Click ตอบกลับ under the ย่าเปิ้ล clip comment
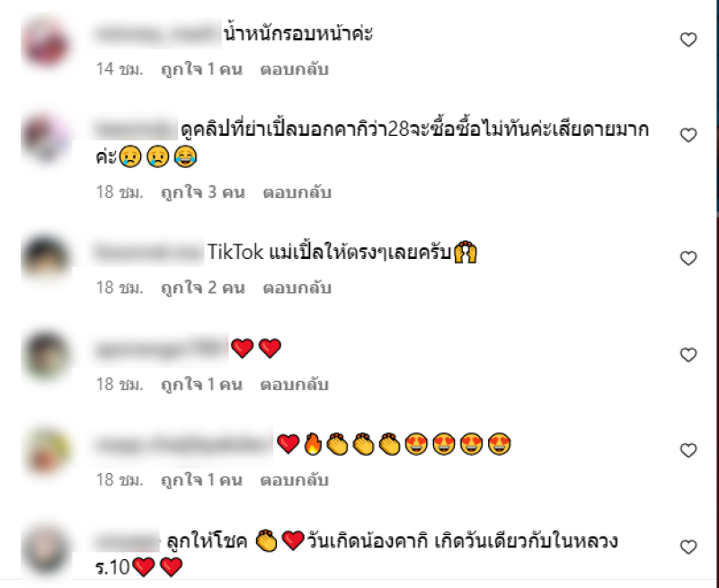The height and width of the screenshot is (588, 719). point(297,192)
